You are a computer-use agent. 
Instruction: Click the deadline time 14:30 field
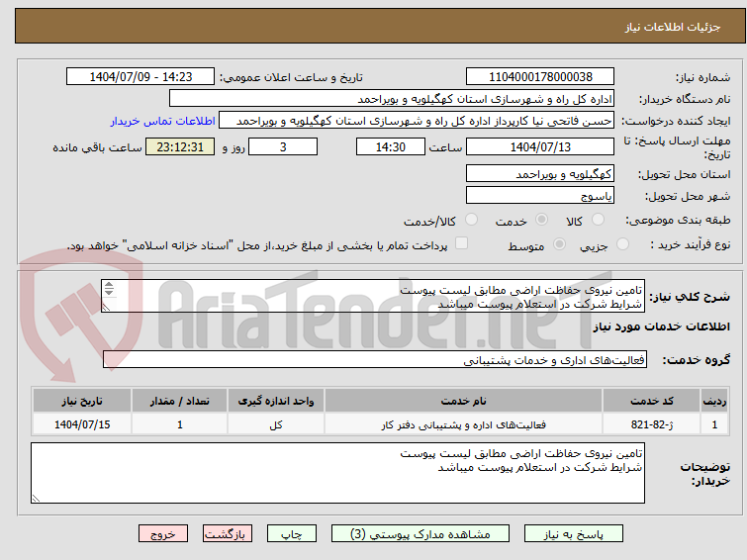(390, 146)
